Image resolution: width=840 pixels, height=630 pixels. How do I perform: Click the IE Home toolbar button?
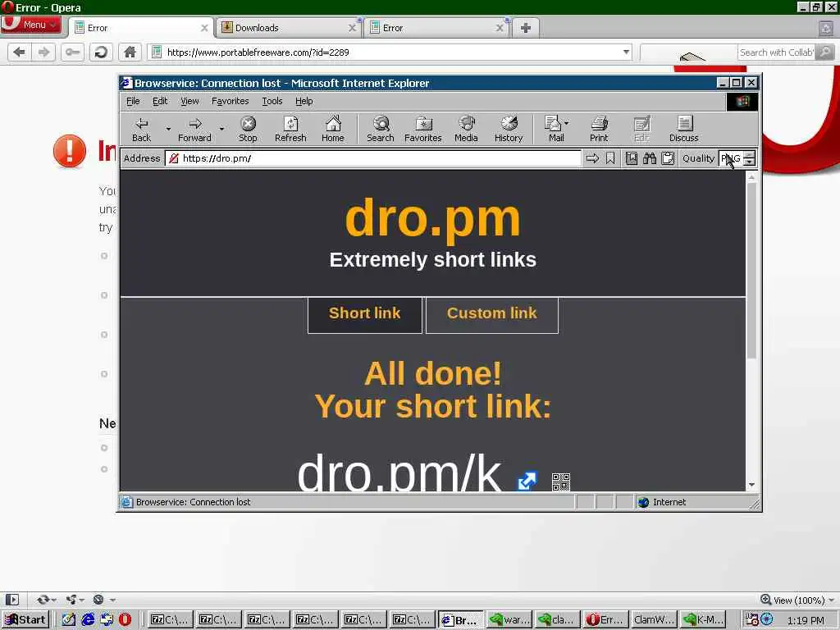333,129
